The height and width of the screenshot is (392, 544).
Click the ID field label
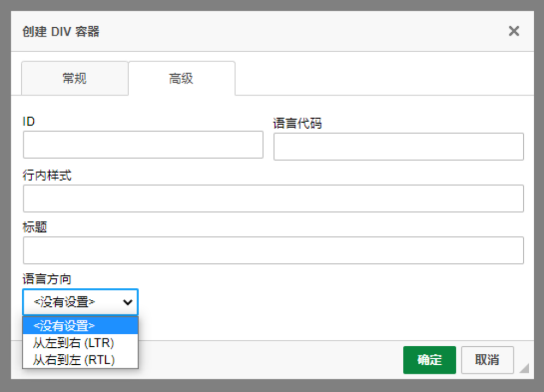pos(29,121)
